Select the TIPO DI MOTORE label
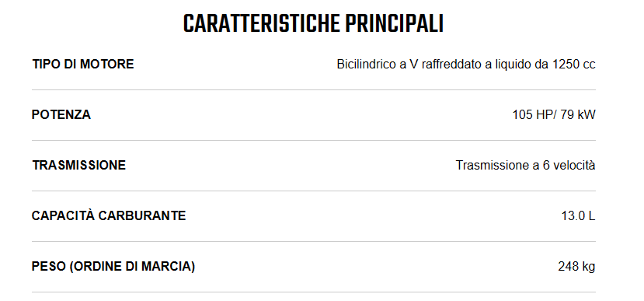The height and width of the screenshot is (301, 644). 83,64
